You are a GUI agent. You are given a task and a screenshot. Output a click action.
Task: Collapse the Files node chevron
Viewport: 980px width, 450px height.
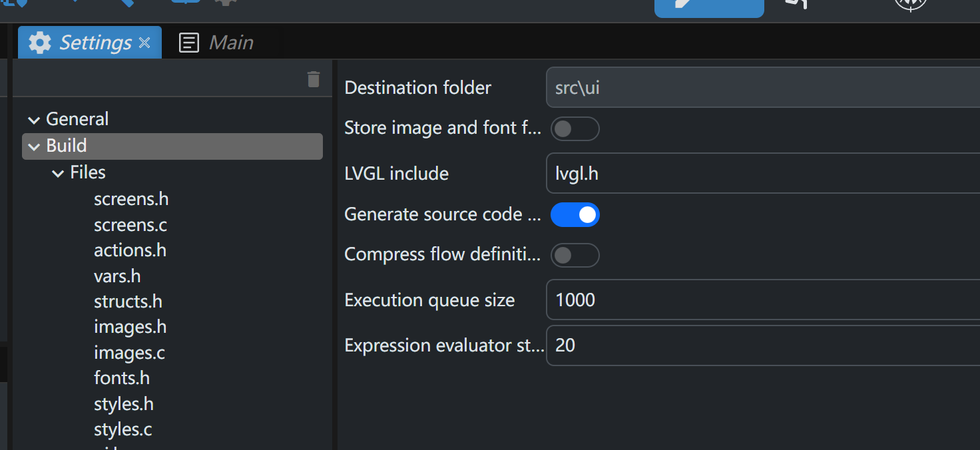[58, 174]
